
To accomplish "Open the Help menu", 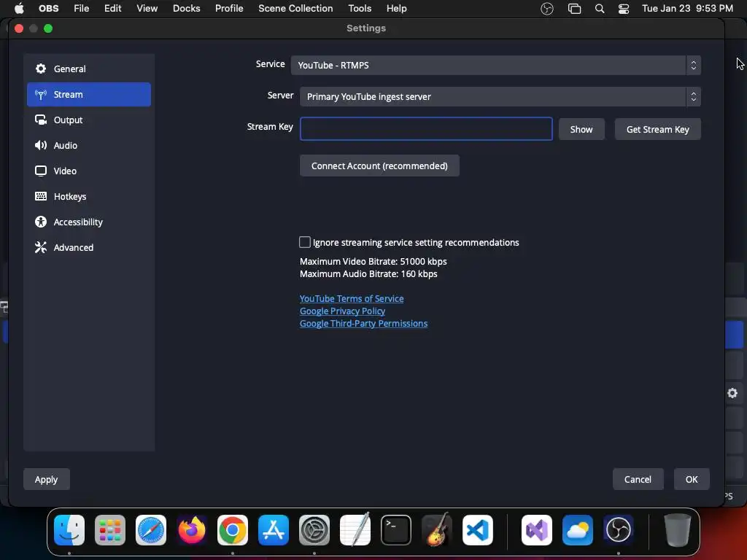I will tap(396, 9).
